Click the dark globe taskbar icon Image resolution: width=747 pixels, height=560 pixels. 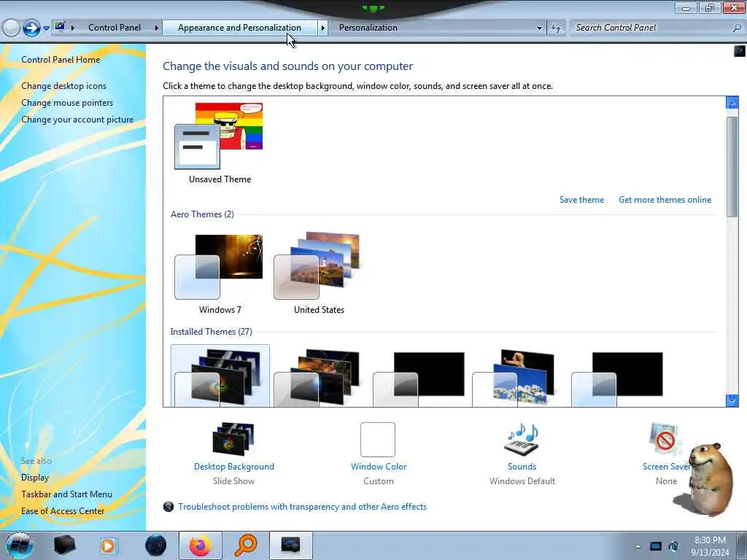155,545
